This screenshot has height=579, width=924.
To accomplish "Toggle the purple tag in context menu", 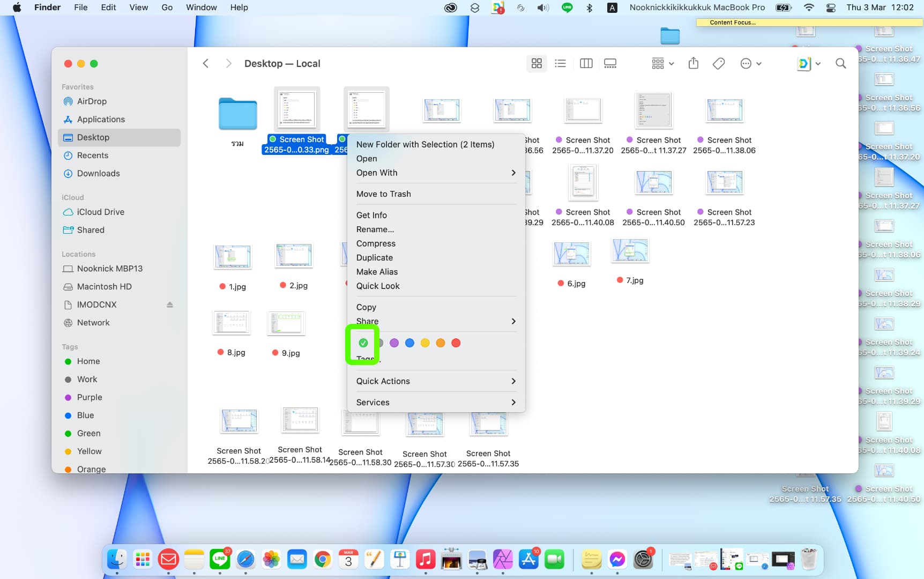I will (394, 343).
